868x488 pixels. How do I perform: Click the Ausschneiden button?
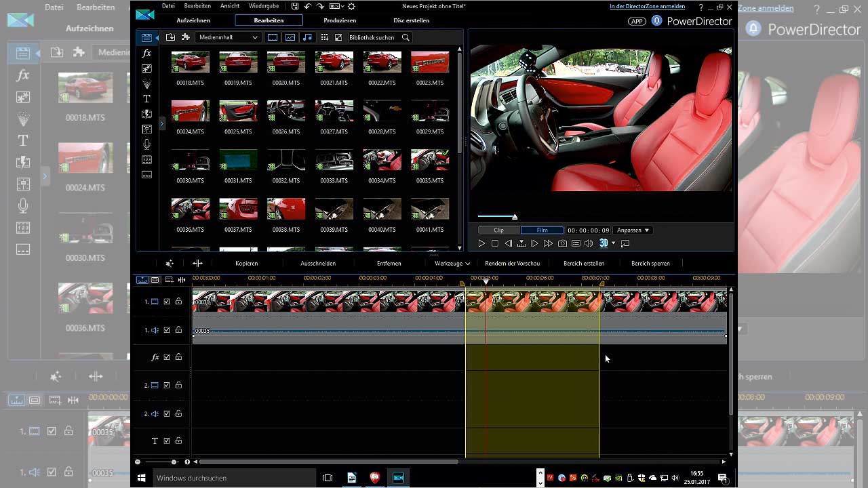318,263
